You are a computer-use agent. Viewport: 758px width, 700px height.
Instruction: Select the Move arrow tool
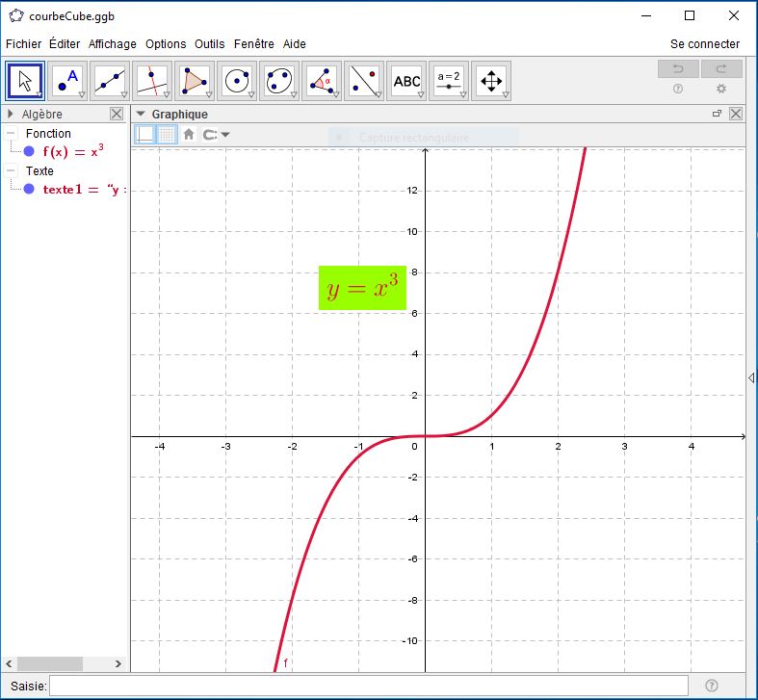25,81
